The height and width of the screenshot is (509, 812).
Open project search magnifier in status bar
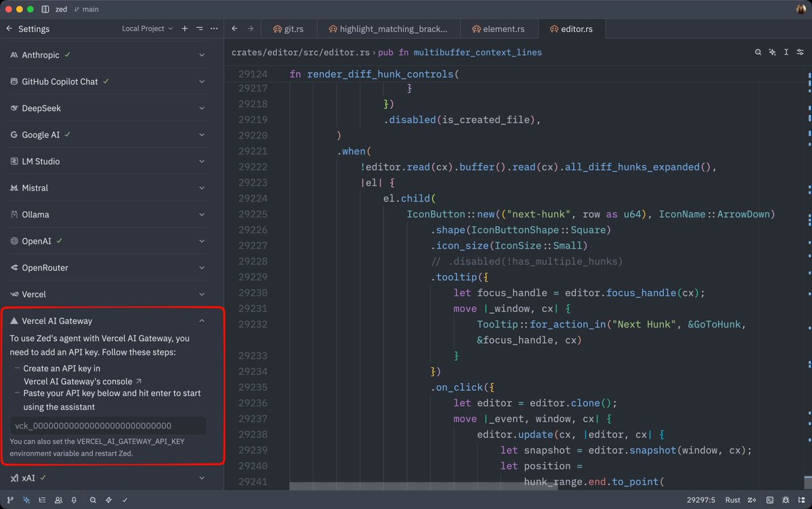(93, 500)
